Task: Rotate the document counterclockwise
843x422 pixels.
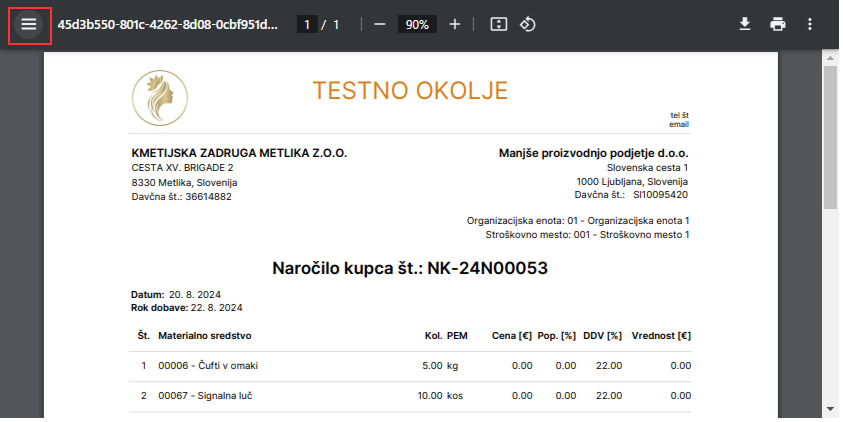Action: 528,24
